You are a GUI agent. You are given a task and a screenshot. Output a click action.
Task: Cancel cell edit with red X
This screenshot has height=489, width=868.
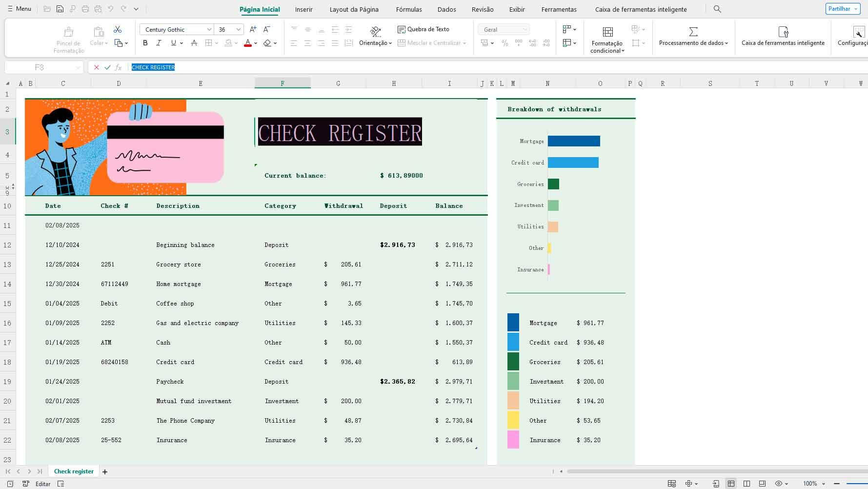click(96, 67)
